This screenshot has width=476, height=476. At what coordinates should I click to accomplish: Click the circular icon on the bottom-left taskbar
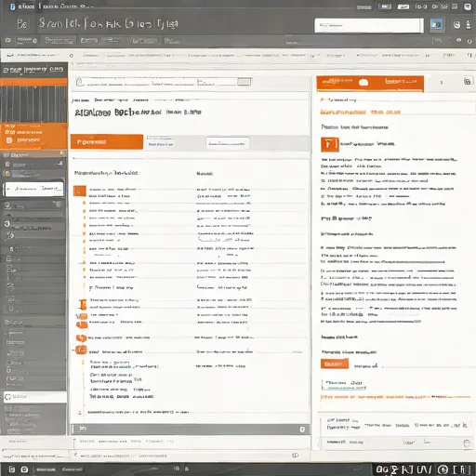(24, 469)
